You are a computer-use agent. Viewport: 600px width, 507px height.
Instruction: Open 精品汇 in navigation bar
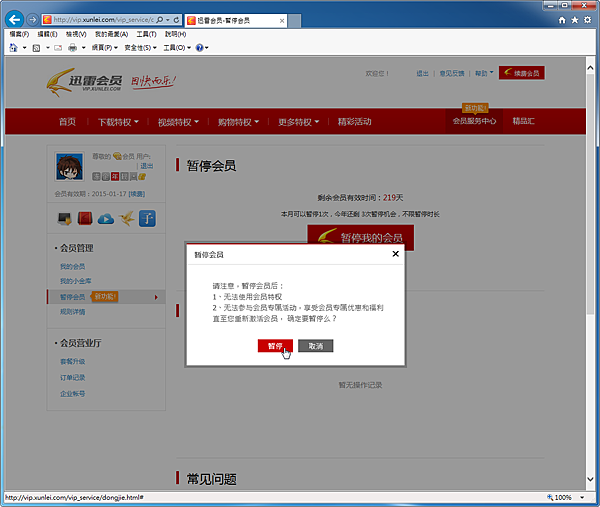pyautogui.click(x=523, y=121)
